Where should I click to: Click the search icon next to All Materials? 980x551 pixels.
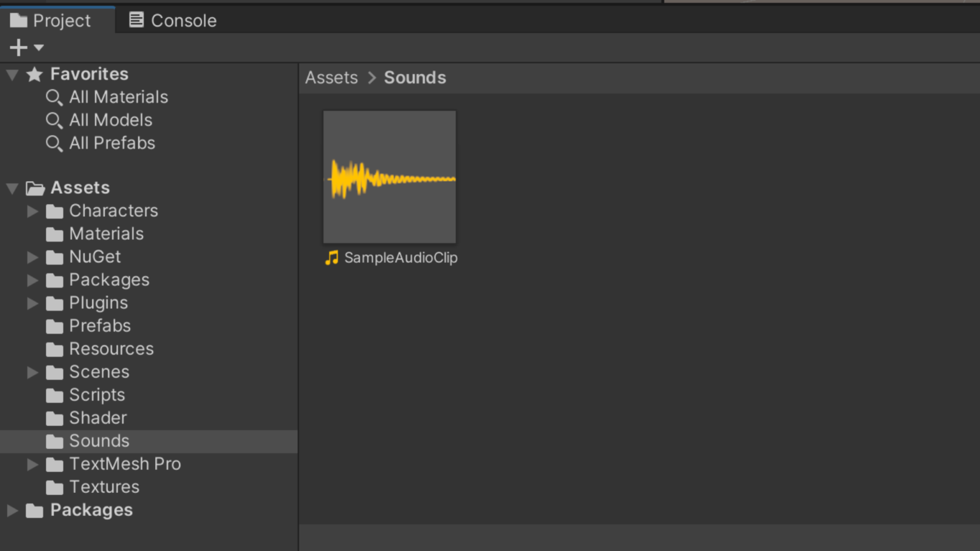54,97
